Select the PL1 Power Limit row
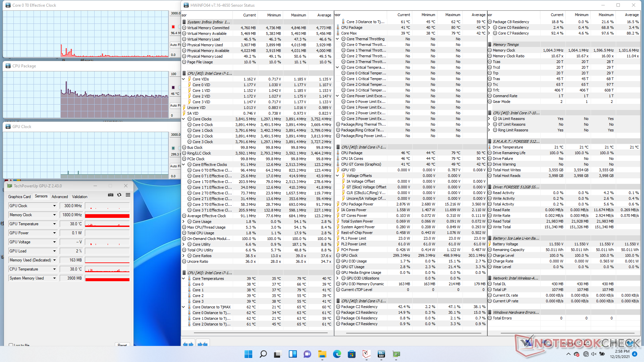The width and height of the screenshot is (644, 362). point(411,238)
